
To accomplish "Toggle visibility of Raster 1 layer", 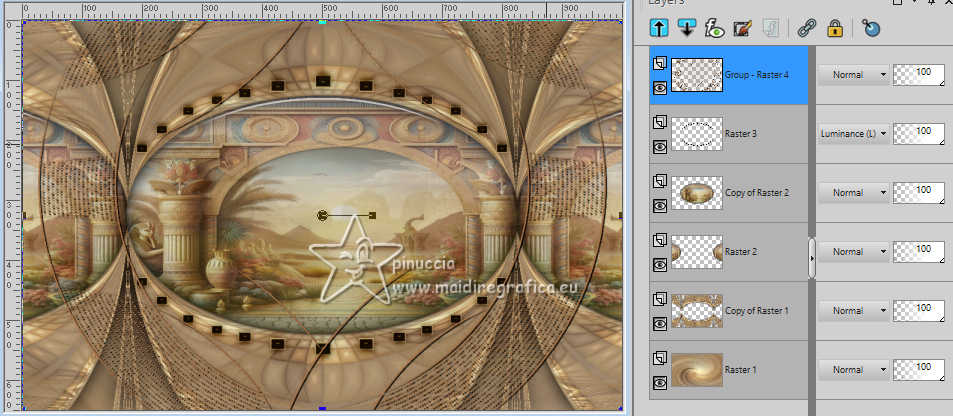I will click(x=659, y=383).
